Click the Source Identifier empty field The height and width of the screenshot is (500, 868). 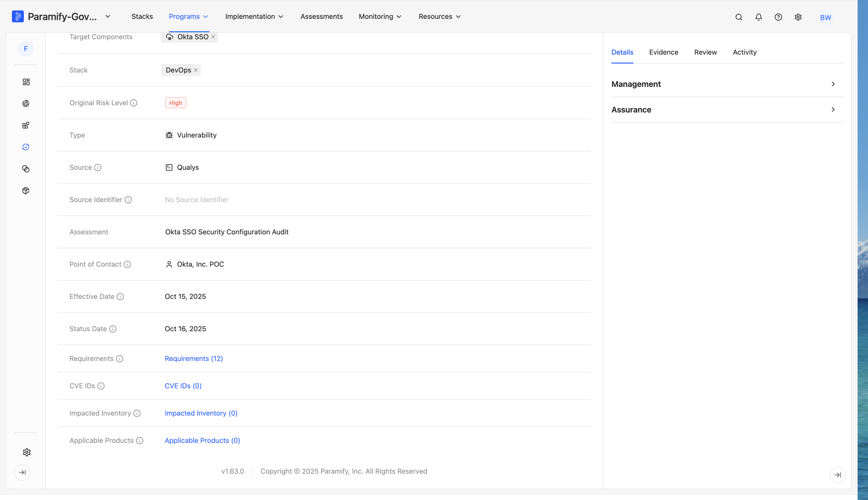[x=197, y=200]
